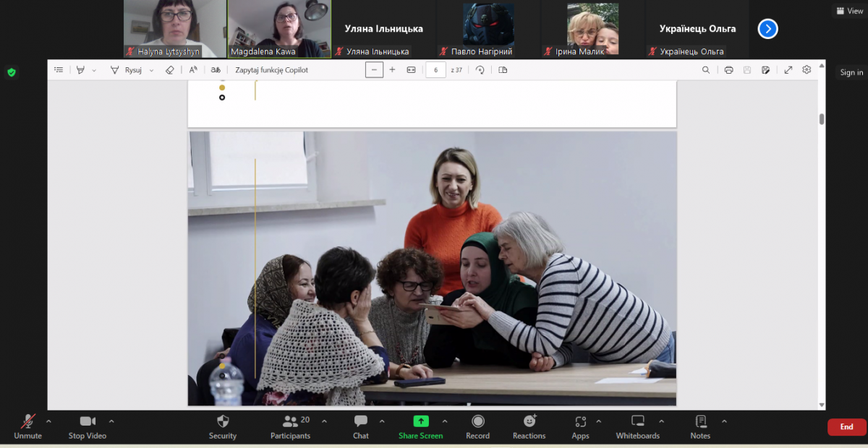Image resolution: width=868 pixels, height=448 pixels.
Task: Click the red End meeting button
Action: coord(846,427)
